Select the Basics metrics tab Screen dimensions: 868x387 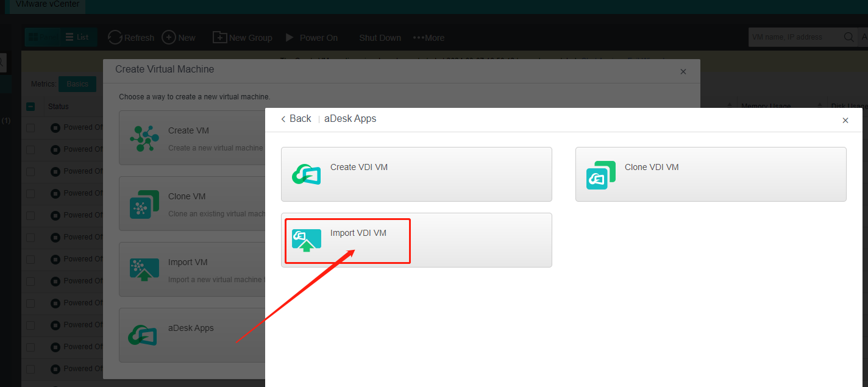pos(77,84)
